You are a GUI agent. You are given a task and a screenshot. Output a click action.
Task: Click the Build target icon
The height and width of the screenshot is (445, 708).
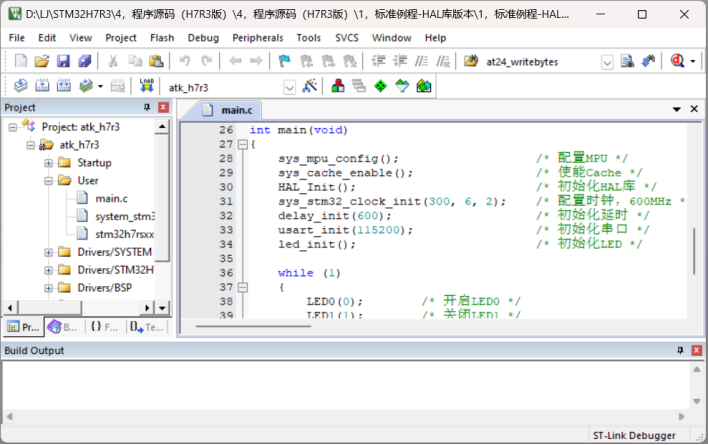click(42, 87)
